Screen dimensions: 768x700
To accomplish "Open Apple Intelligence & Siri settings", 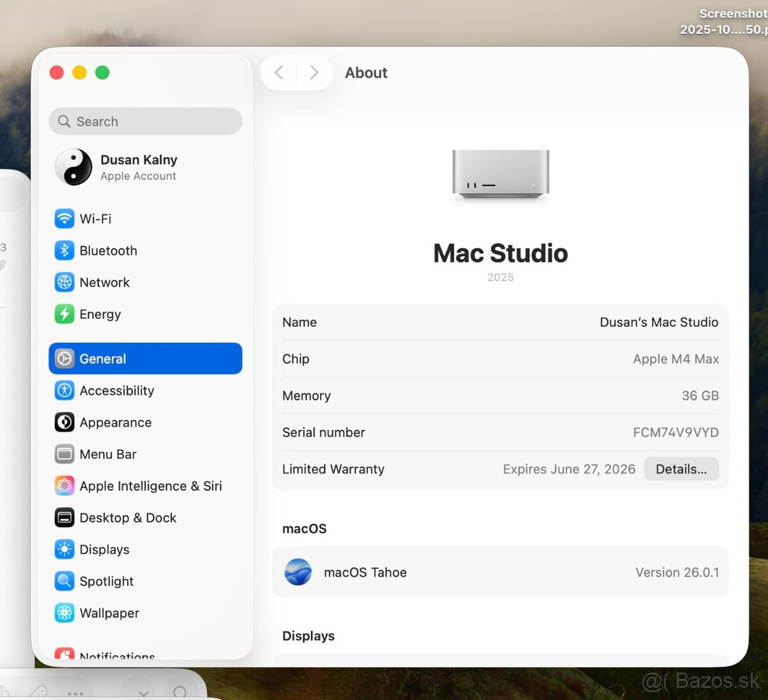I will 64,486.
